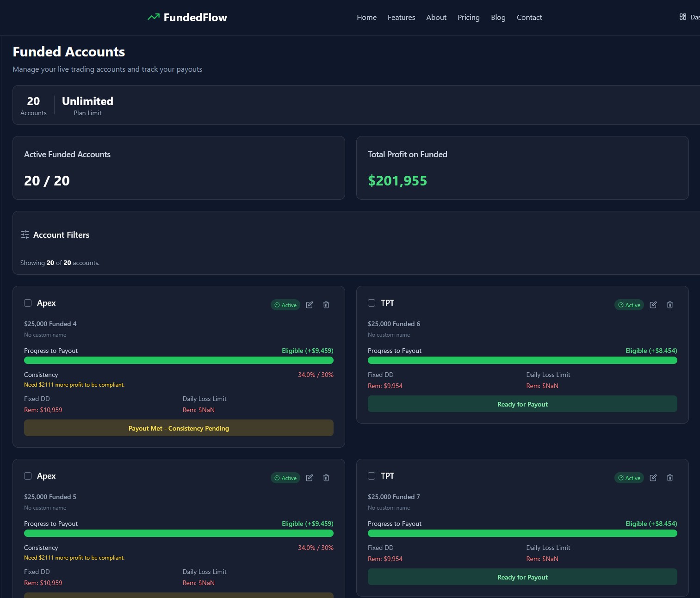Viewport: 700px width, 598px height.
Task: Click Rem: $10,959 on Apex Funded 4
Action: [x=43, y=410]
